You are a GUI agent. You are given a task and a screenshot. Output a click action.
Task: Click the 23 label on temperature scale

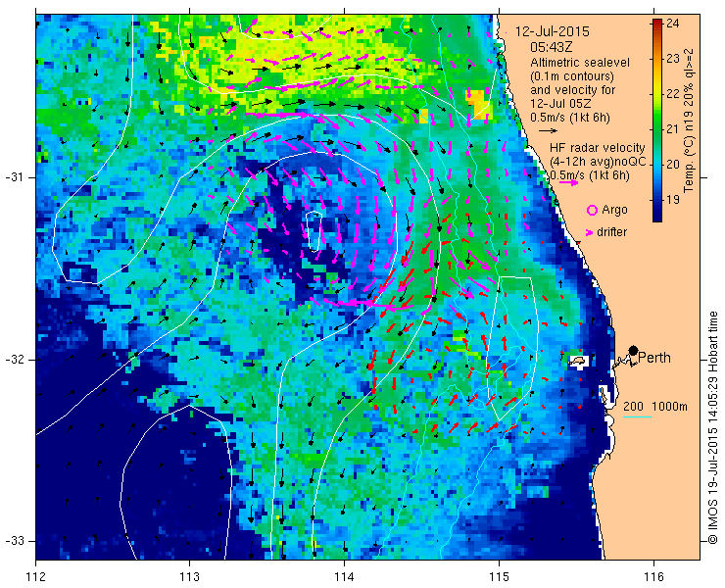(x=673, y=59)
